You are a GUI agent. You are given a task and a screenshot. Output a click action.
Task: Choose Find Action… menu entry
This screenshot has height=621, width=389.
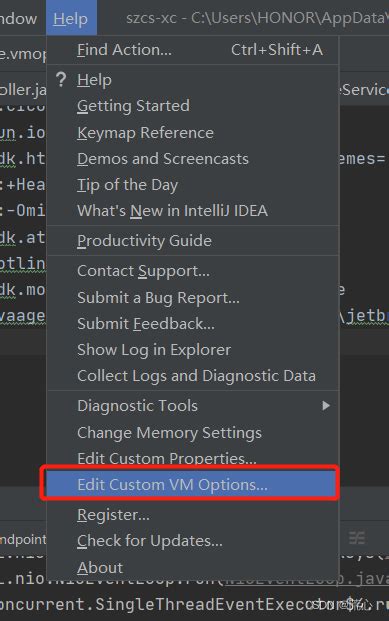(x=193, y=50)
